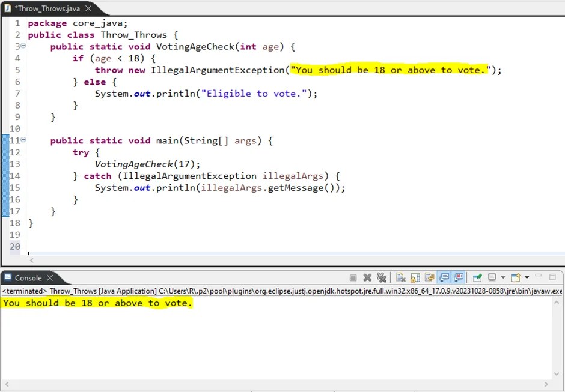565x392 pixels.
Task: Click line number 19 in the gutter
Action: click(15, 235)
